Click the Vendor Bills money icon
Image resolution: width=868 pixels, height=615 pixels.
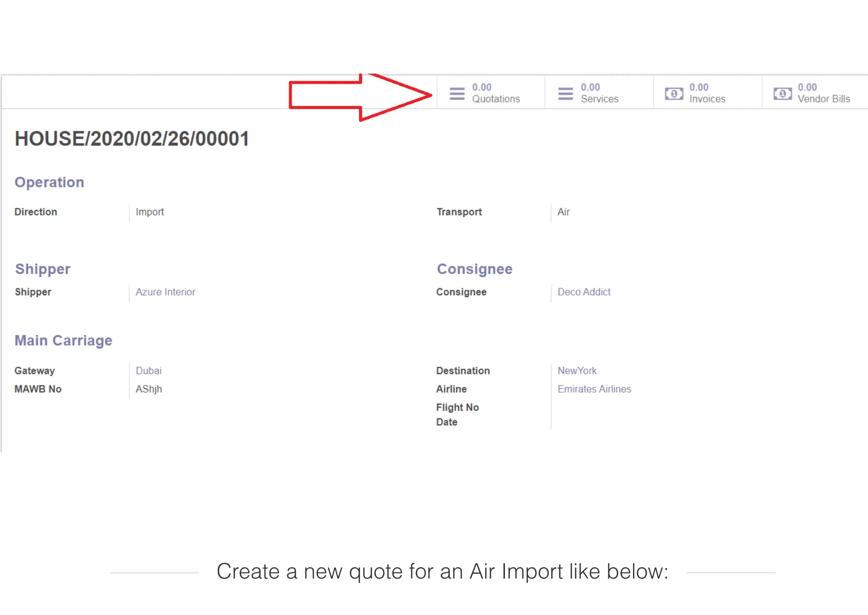point(782,94)
